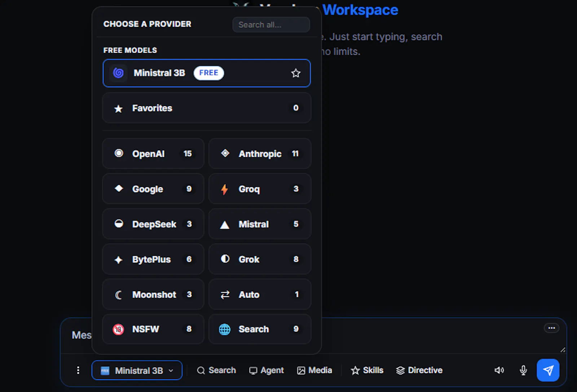Send the message with the paper plane
The width and height of the screenshot is (577, 392).
pos(548,370)
